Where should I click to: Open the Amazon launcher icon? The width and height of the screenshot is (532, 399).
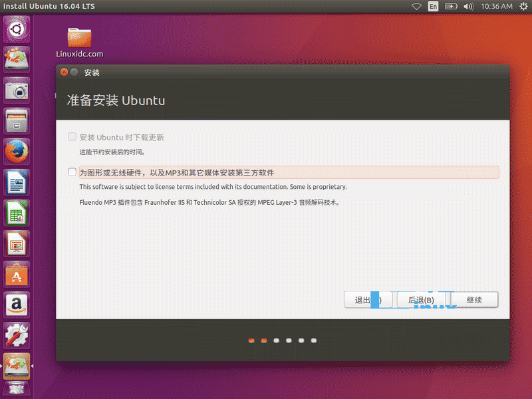(17, 305)
